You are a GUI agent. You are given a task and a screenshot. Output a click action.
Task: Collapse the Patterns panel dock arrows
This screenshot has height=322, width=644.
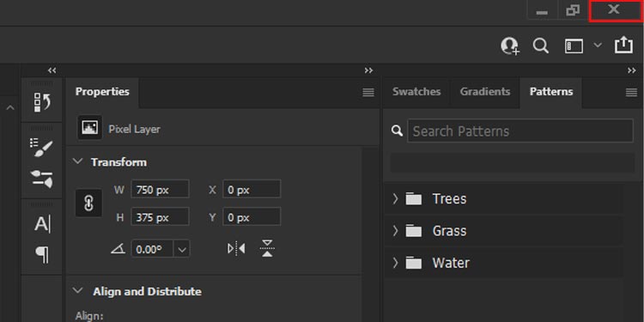point(632,70)
